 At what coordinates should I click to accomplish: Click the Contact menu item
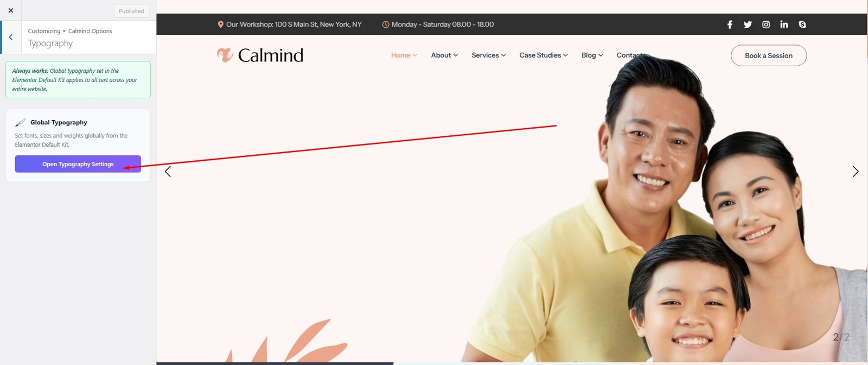[x=628, y=55]
